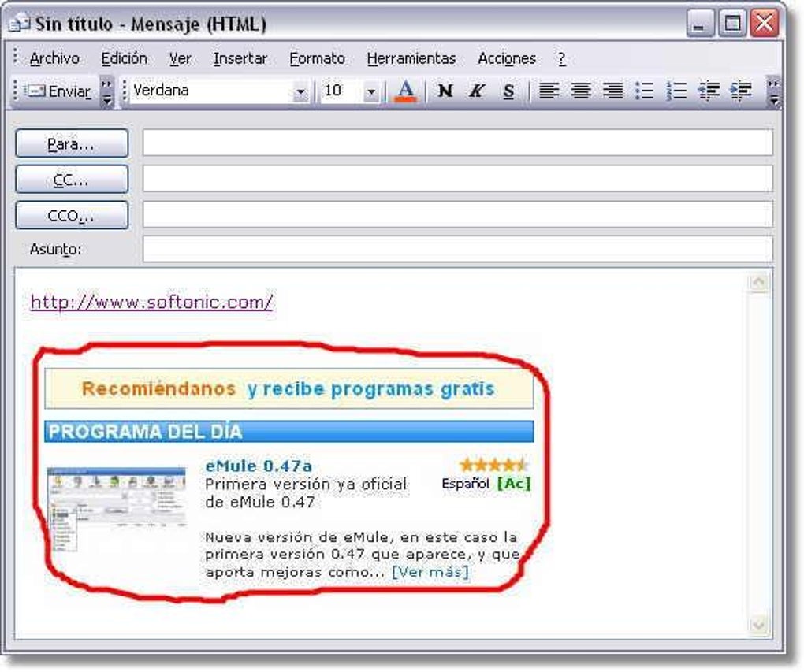Click the star rating for eMule

point(493,465)
